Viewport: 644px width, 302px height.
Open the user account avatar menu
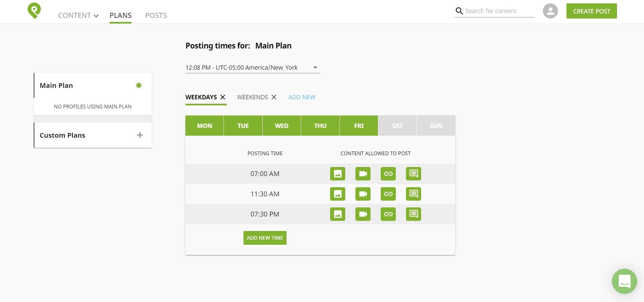pos(550,11)
